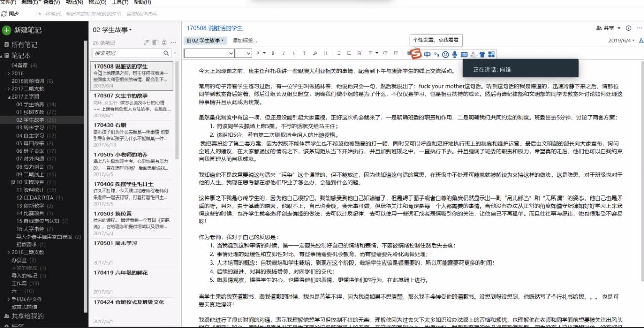Open the font color picker
Screen dimensions: 644x328
pyautogui.click(x=259, y=53)
